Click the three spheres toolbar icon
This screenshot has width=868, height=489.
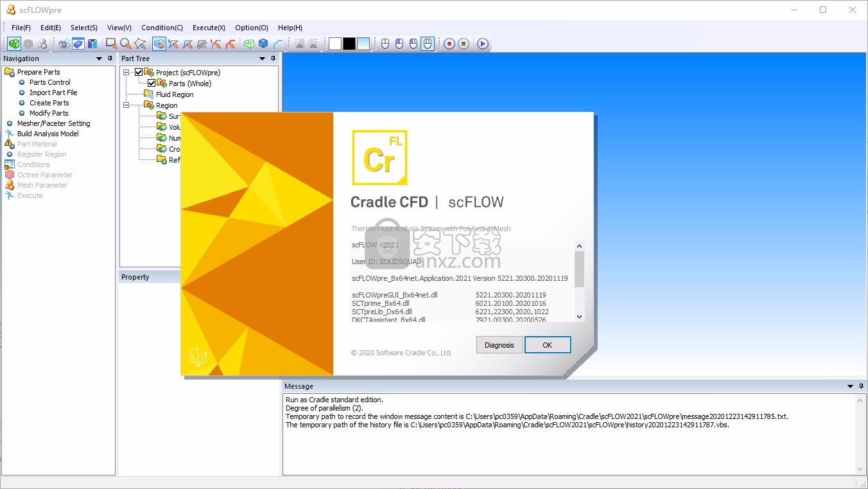(42, 44)
